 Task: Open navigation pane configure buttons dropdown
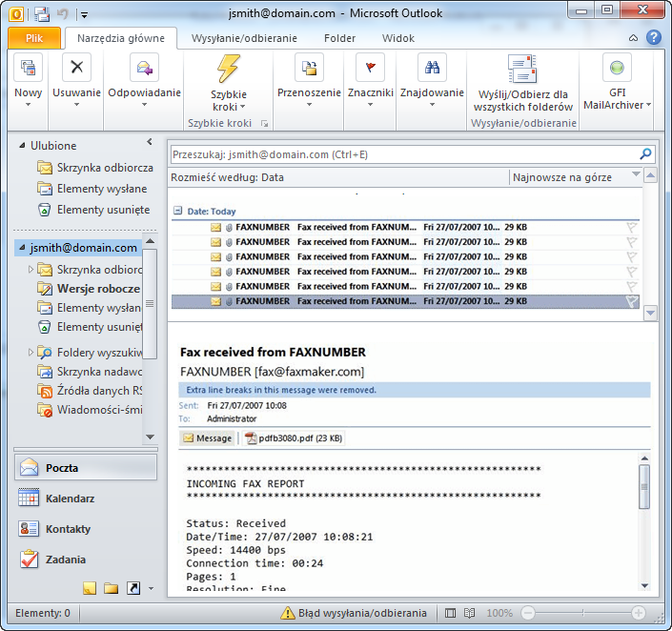point(151,588)
